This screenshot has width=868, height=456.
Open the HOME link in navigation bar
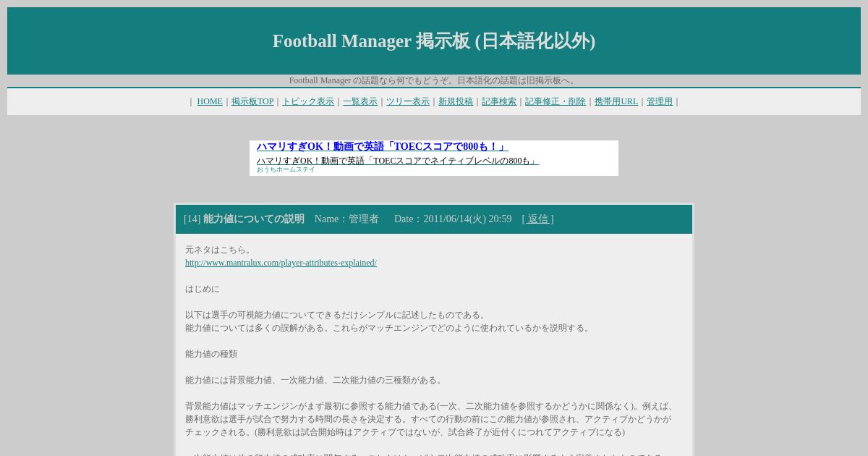coord(210,102)
